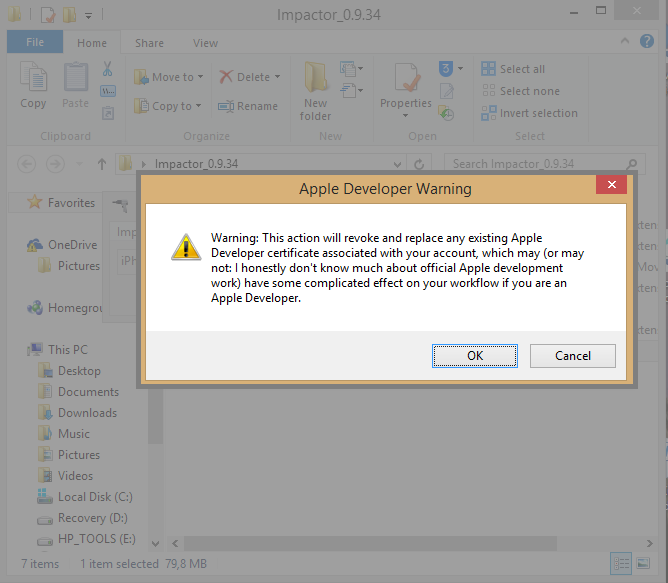668x583 pixels.
Task: Switch to the Share ribbon tab
Action: (149, 43)
